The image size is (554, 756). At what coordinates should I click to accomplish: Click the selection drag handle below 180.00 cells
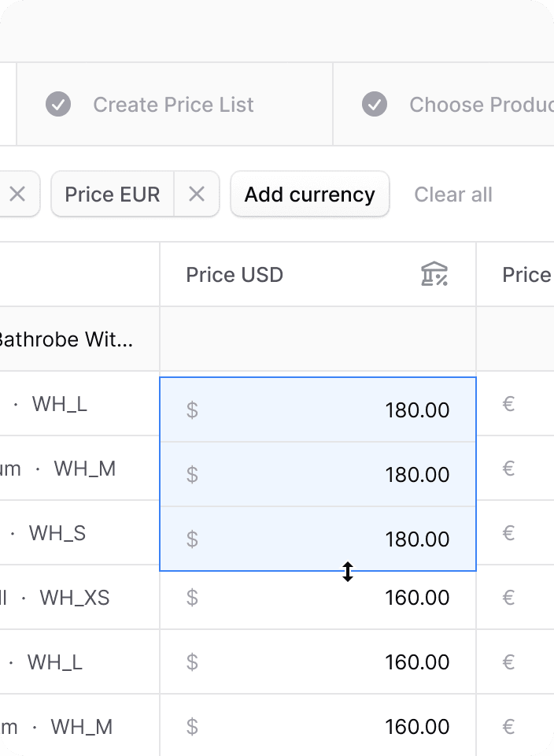(x=348, y=572)
